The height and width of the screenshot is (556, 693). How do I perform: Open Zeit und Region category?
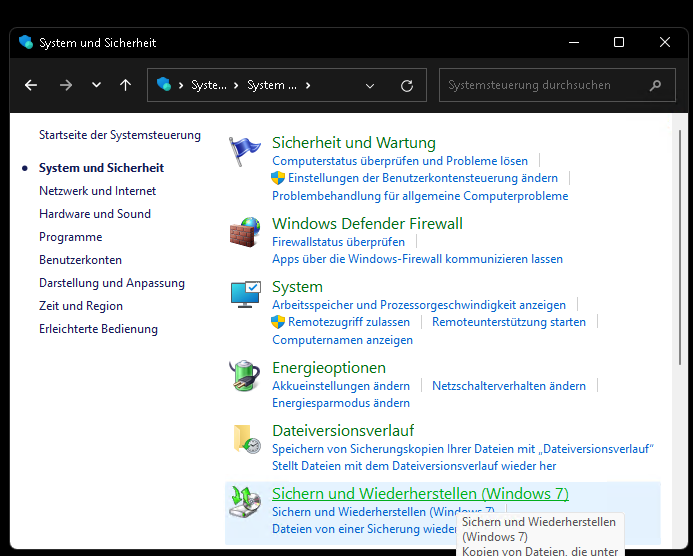coord(81,306)
